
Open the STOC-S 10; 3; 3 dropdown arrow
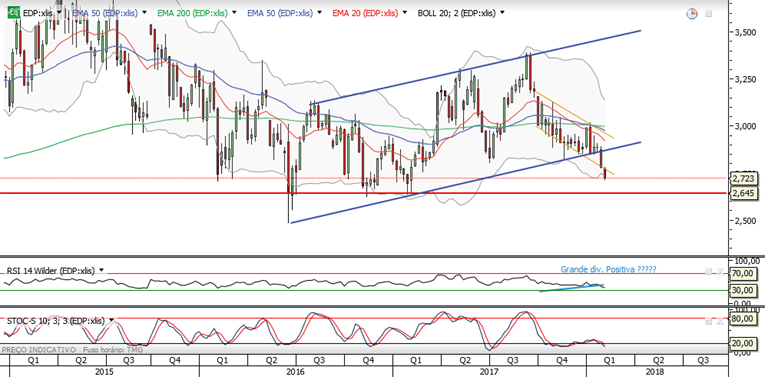tap(112, 321)
